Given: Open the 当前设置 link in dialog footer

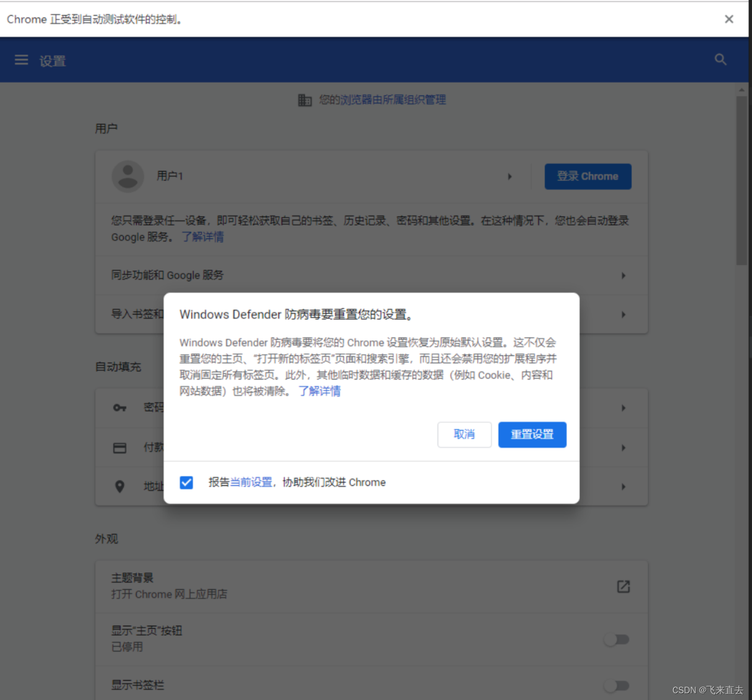Looking at the screenshot, I should [251, 482].
